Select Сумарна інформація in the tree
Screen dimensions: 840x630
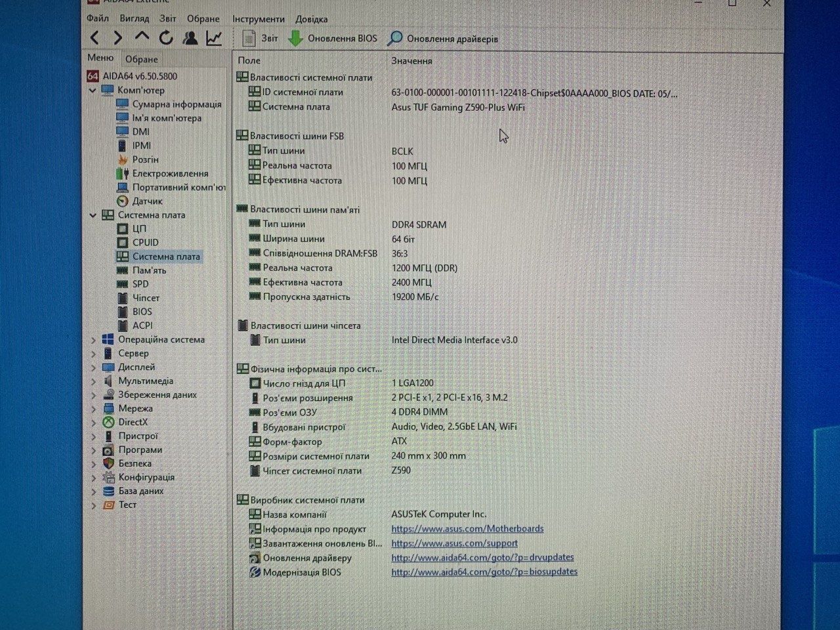coord(177,104)
